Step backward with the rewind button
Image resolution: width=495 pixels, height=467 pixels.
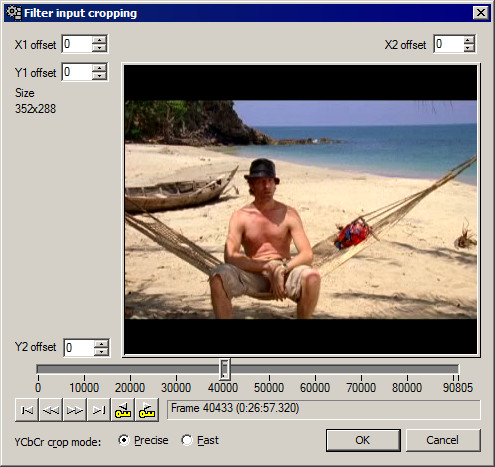tap(51, 410)
